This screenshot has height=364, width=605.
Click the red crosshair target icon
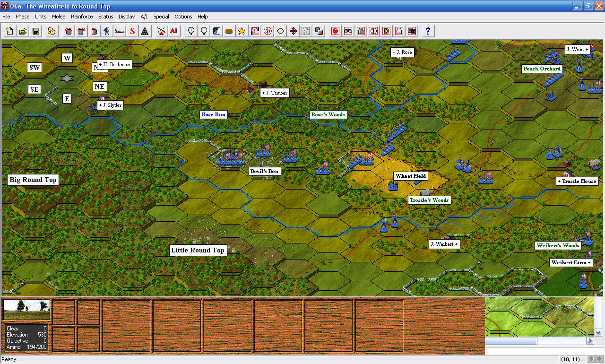coord(268,31)
